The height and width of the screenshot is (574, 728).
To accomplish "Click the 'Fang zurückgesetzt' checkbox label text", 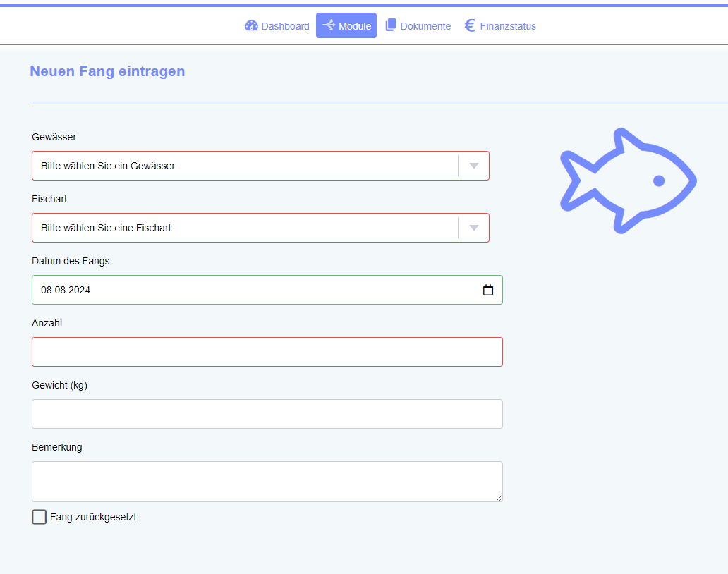I will pyautogui.click(x=93, y=517).
